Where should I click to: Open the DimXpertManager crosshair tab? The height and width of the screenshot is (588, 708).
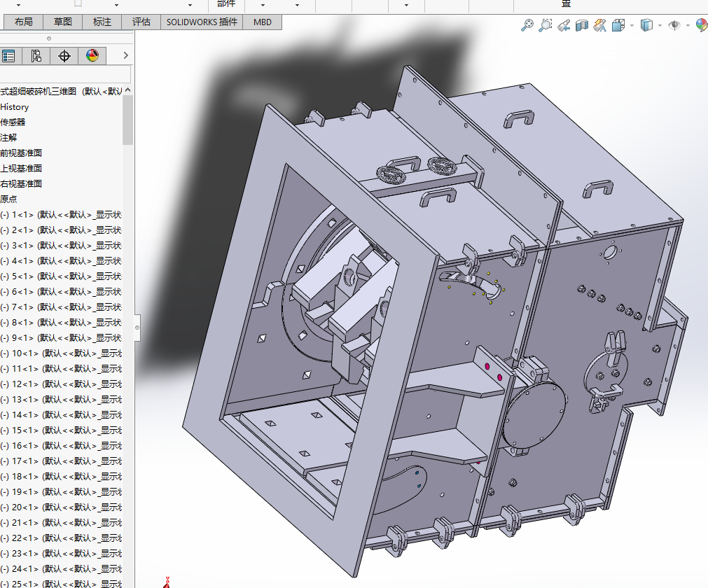(64, 56)
